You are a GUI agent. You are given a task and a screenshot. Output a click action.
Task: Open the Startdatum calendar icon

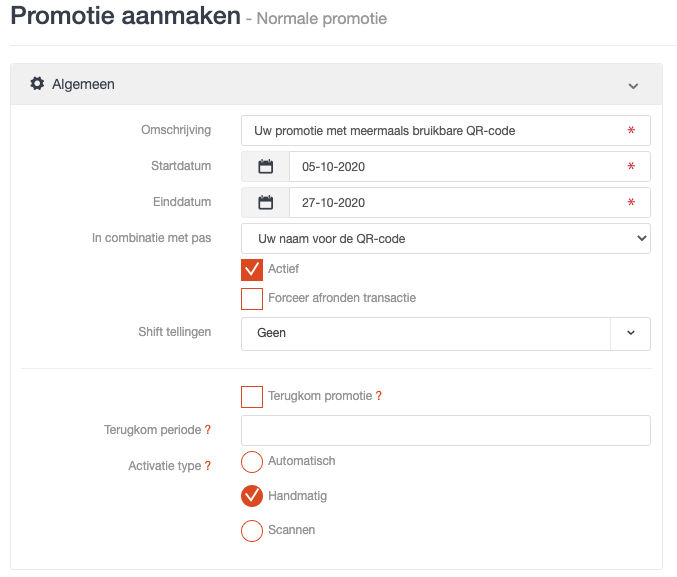[266, 166]
